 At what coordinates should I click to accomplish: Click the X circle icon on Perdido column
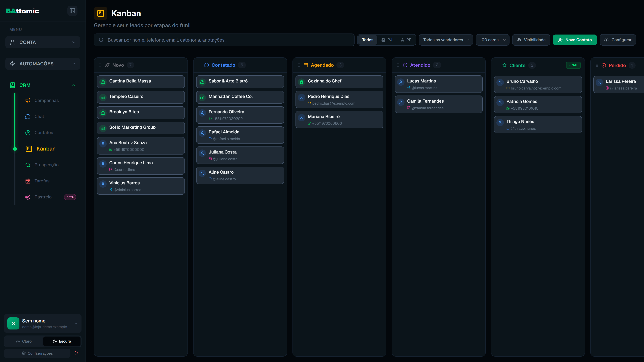coord(604,66)
